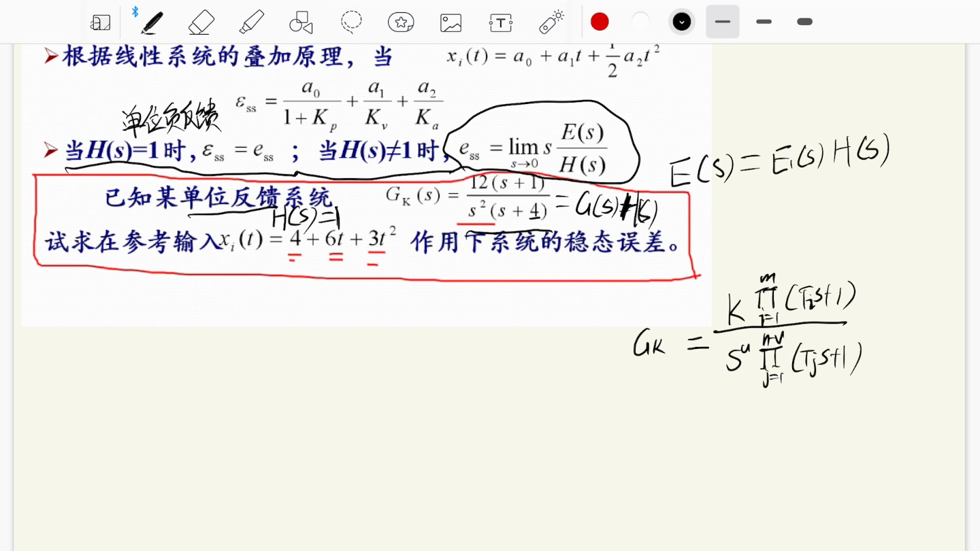Select the red ink color swatch

click(x=600, y=21)
